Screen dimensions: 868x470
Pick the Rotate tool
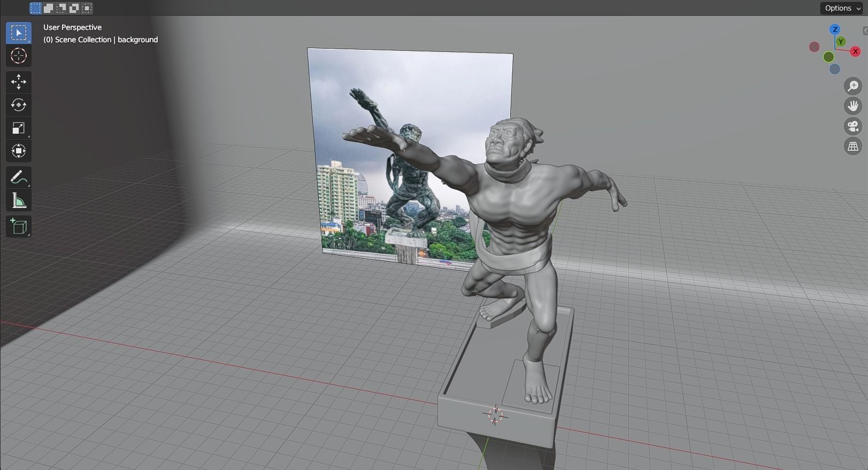pyautogui.click(x=19, y=105)
